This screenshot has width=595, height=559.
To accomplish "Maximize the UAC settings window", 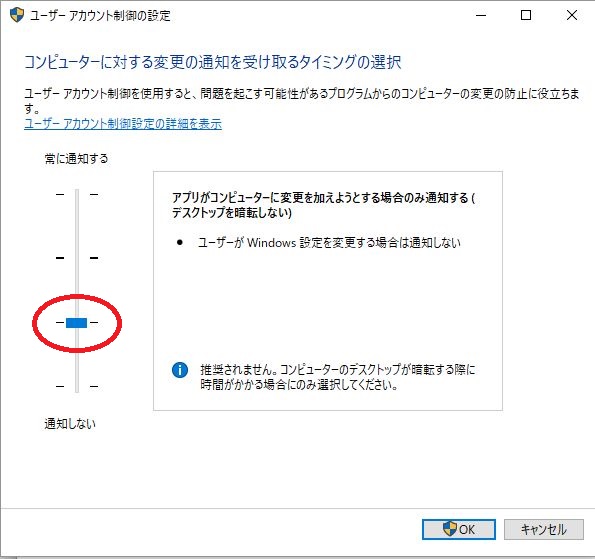I will coord(526,15).
